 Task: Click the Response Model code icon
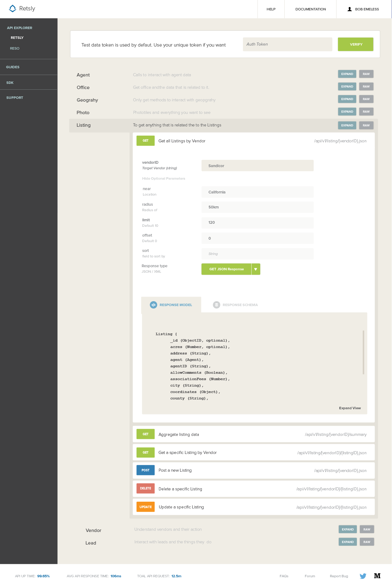click(153, 305)
